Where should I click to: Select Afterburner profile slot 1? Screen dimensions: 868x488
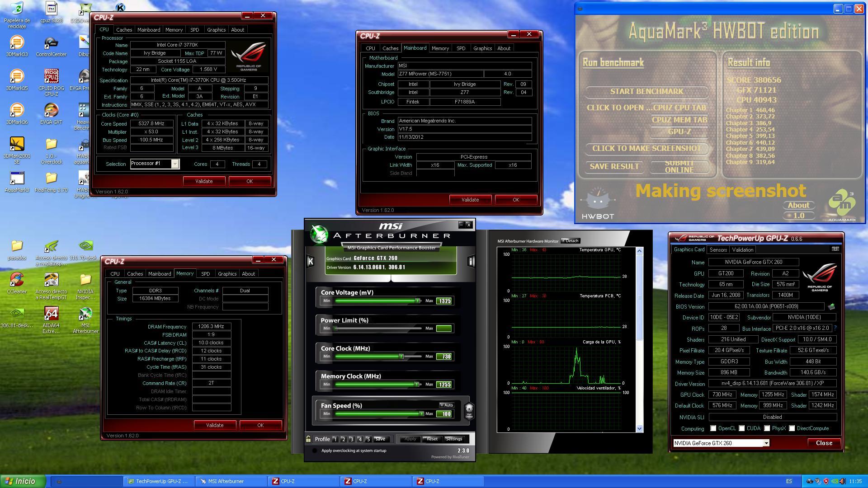coord(335,439)
